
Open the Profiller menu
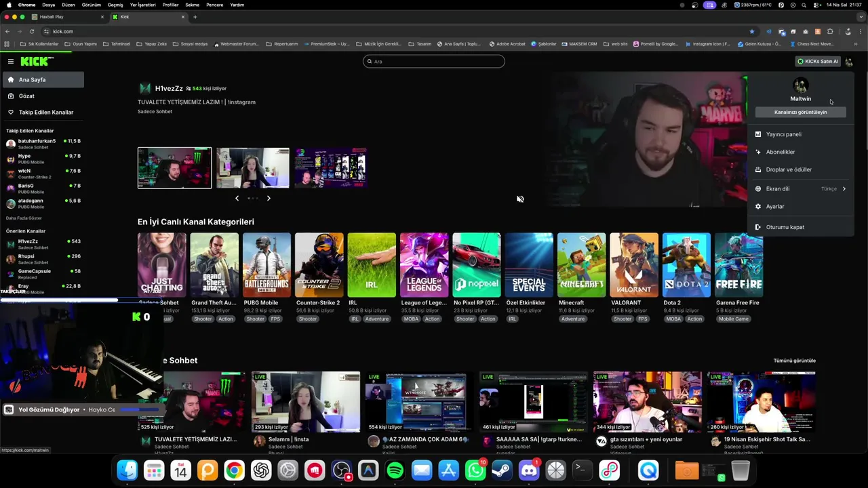[x=170, y=5]
